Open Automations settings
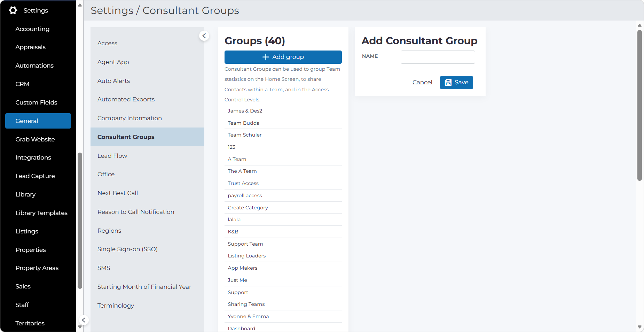This screenshot has height=332, width=644. (34, 65)
